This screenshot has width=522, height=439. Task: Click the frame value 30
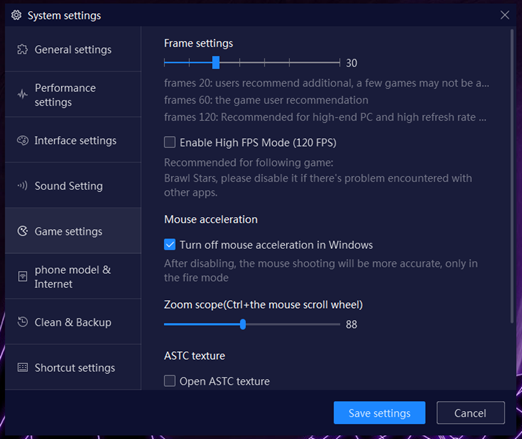pos(351,63)
